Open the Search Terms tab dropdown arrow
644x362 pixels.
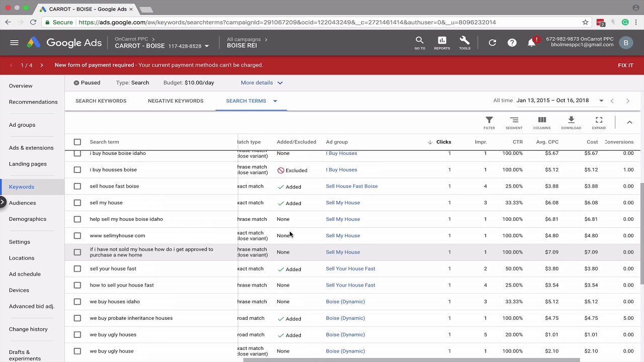pos(275,101)
